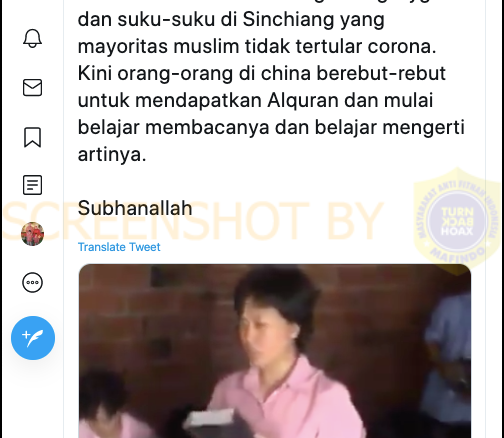Show the More options circle icon

tap(32, 282)
